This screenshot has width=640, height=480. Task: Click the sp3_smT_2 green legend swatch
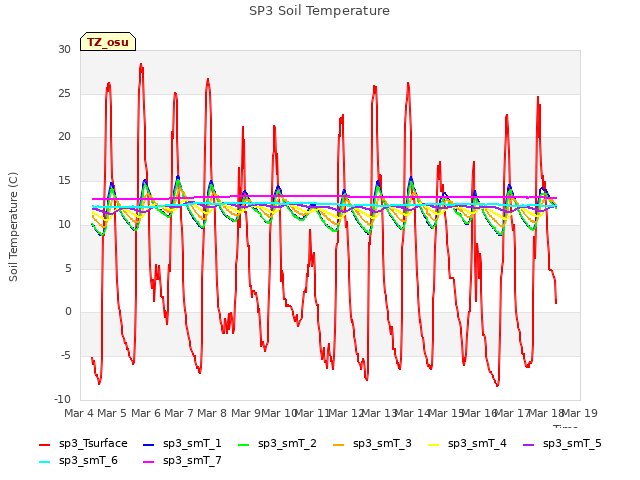tap(244, 444)
